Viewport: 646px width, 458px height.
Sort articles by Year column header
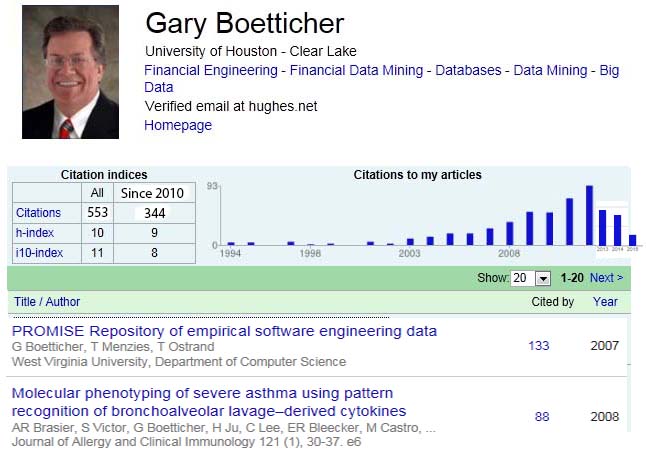605,301
